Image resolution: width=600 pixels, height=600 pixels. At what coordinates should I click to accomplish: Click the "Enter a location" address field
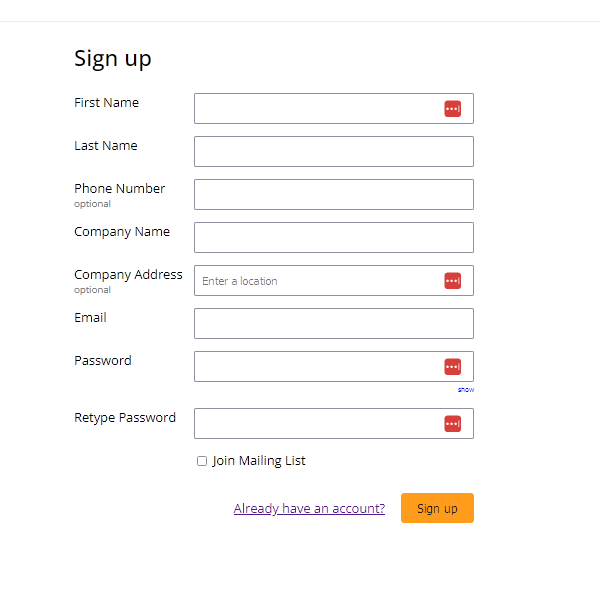334,280
